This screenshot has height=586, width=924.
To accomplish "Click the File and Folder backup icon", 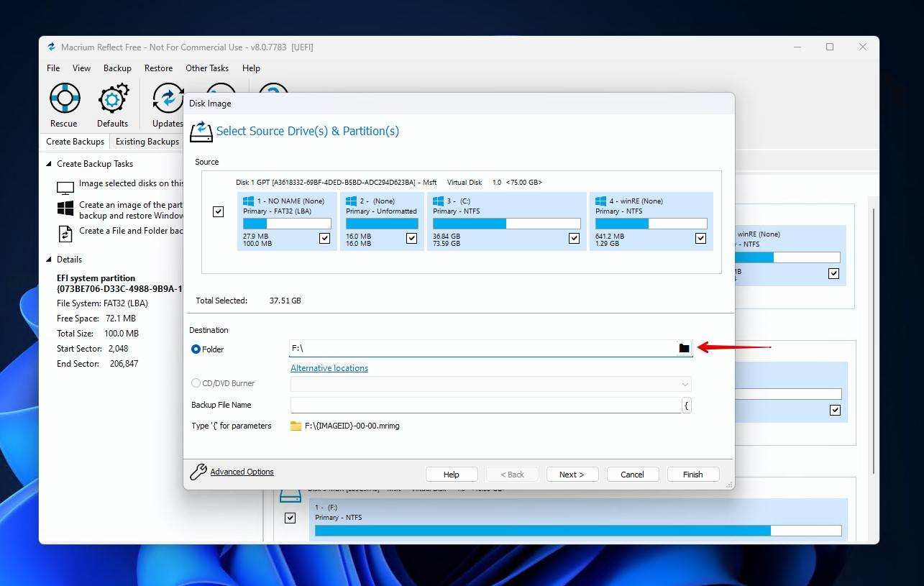I will (65, 234).
